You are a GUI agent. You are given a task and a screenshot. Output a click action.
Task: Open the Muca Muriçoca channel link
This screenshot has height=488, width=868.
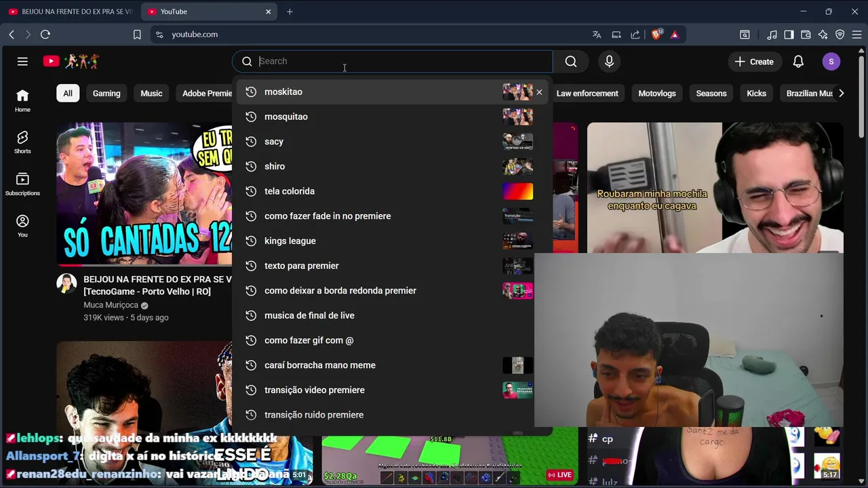(111, 305)
